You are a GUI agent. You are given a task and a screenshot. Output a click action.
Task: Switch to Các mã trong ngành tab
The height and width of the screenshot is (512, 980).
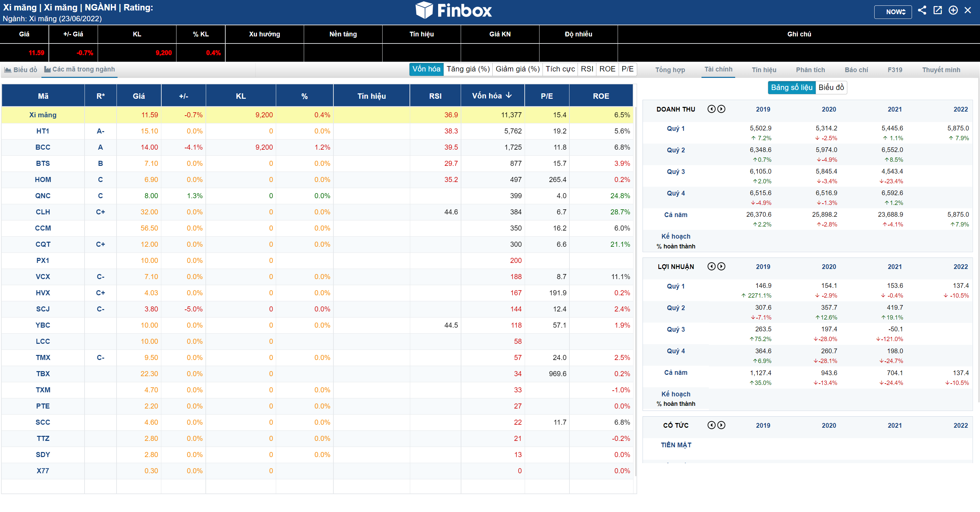click(x=79, y=69)
